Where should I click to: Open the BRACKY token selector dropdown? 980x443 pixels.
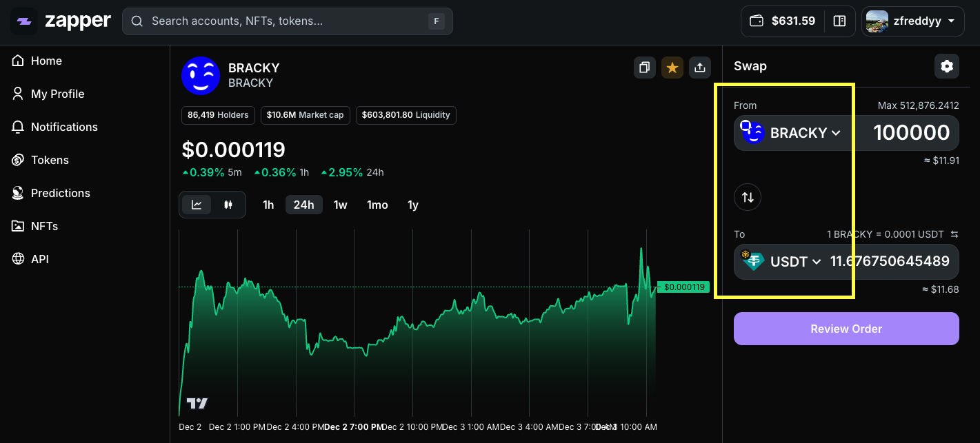pos(792,133)
